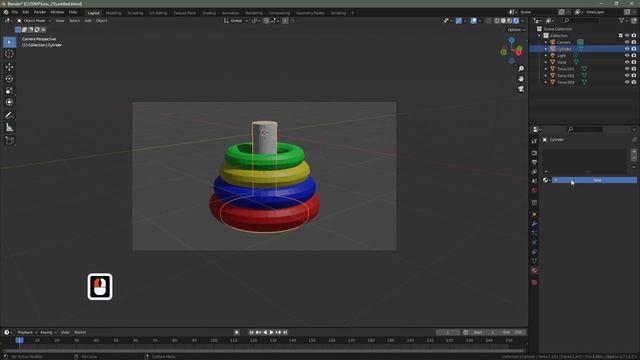Open Global transform orientation dropdown

(x=236, y=21)
